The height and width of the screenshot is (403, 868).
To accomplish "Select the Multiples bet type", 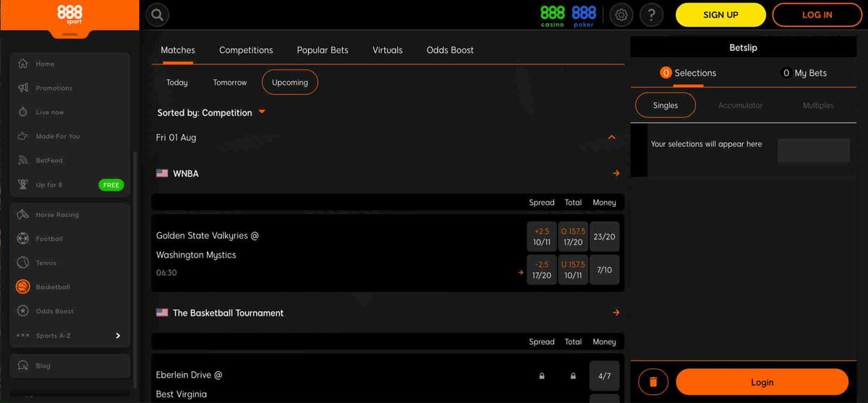I will [818, 106].
